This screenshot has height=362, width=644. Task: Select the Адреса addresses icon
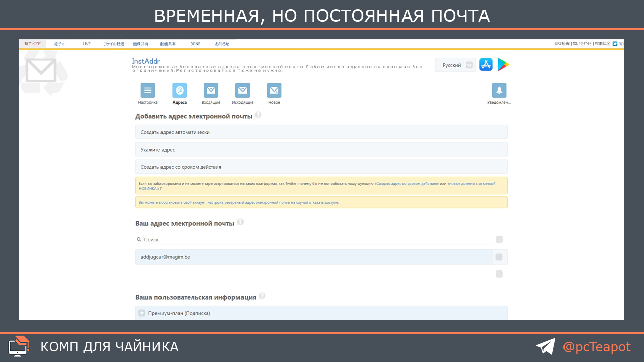[180, 90]
